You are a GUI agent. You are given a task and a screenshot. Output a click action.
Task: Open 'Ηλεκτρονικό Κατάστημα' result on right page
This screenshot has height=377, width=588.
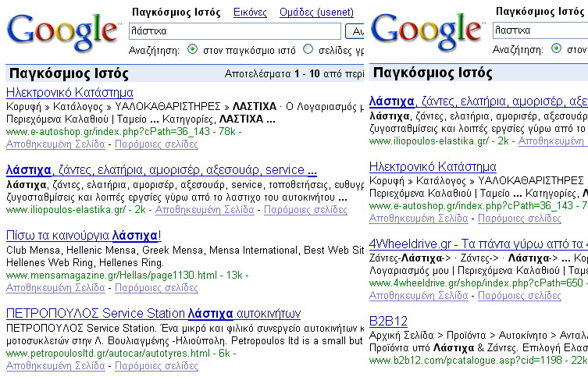[x=433, y=167]
